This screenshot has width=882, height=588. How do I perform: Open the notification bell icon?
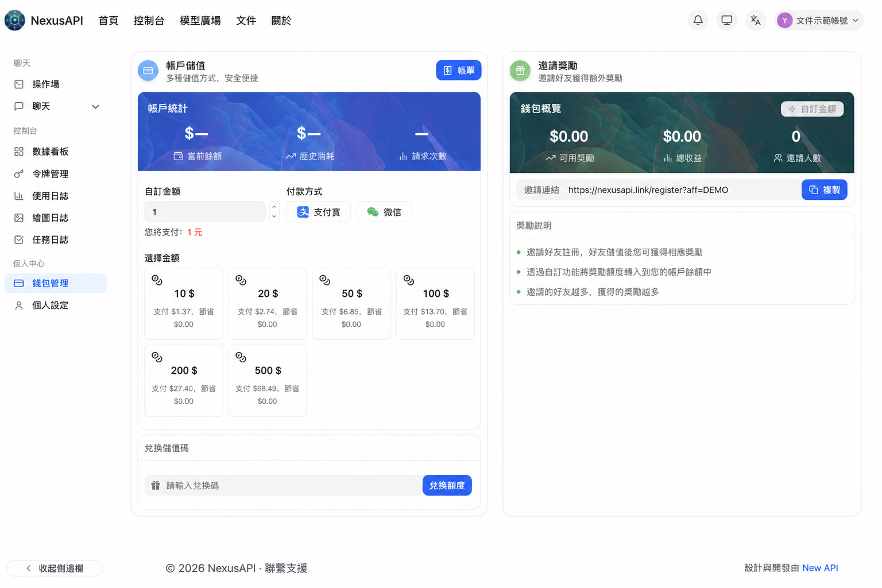698,20
